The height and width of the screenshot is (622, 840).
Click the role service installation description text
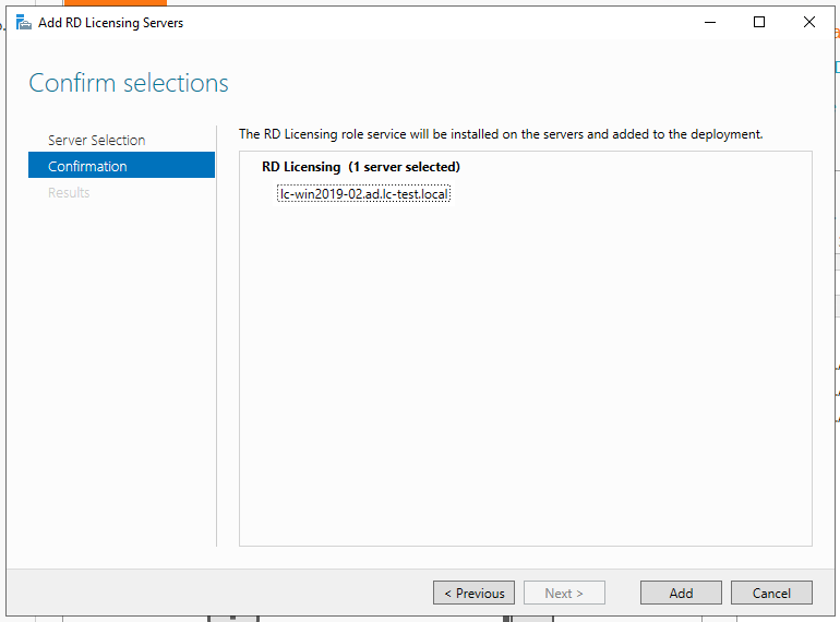tap(500, 134)
